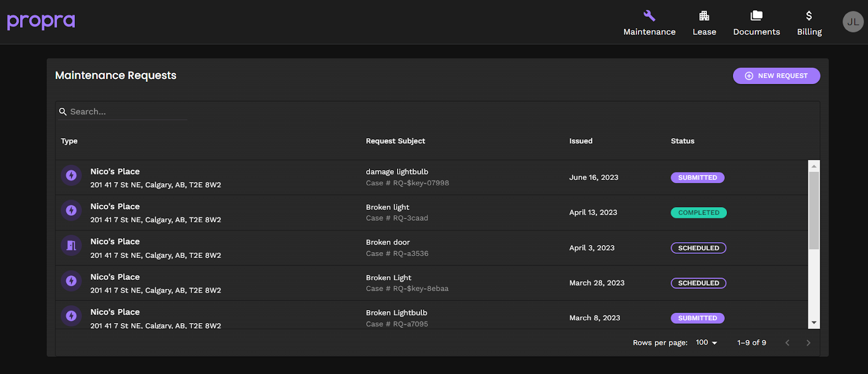Click electrical icon for Broken Lightbulb RQ-a7095

tap(71, 316)
